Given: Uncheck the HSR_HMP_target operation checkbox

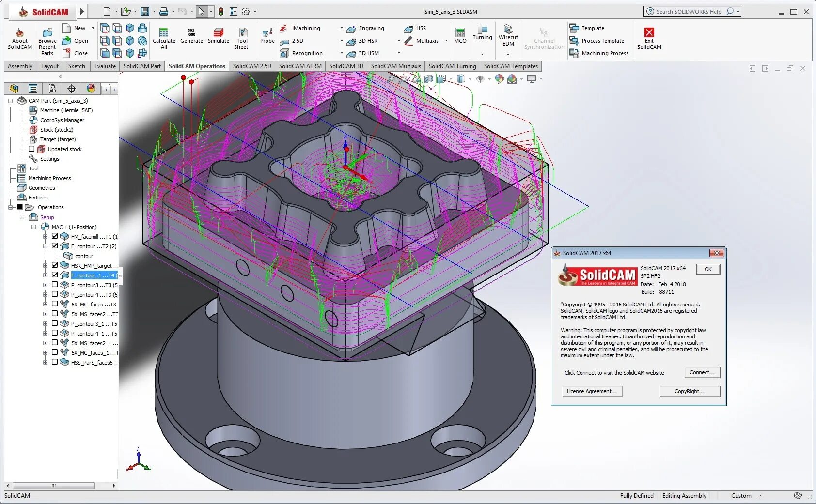Looking at the screenshot, I should [55, 265].
